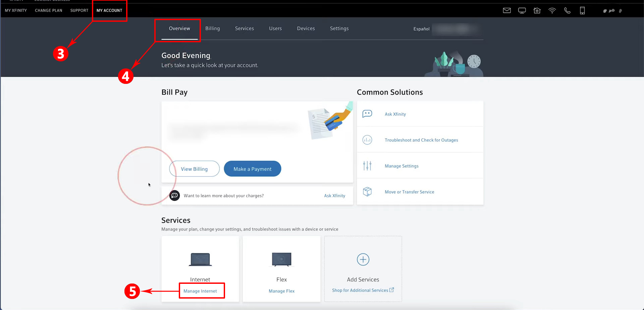
Task: Select the home security icon
Action: 537,10
